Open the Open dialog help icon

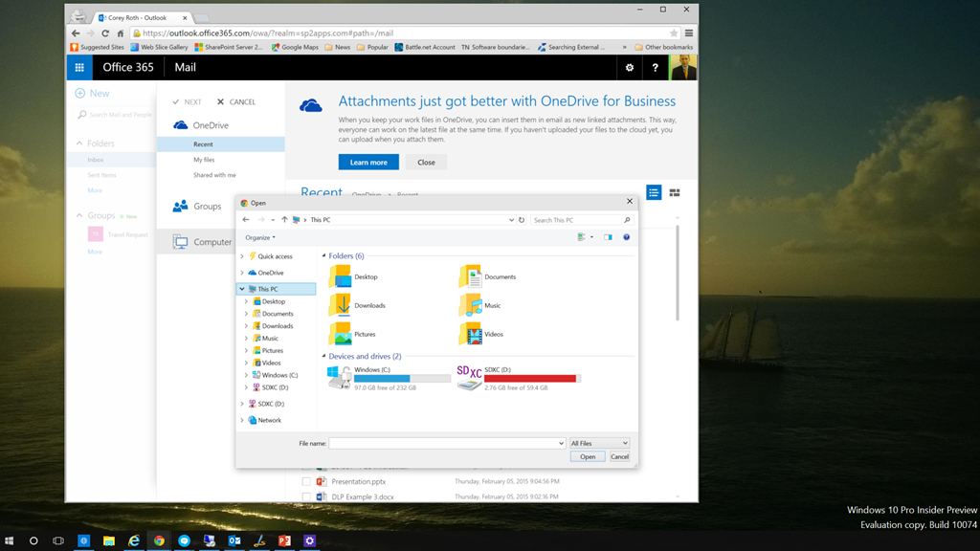click(626, 237)
